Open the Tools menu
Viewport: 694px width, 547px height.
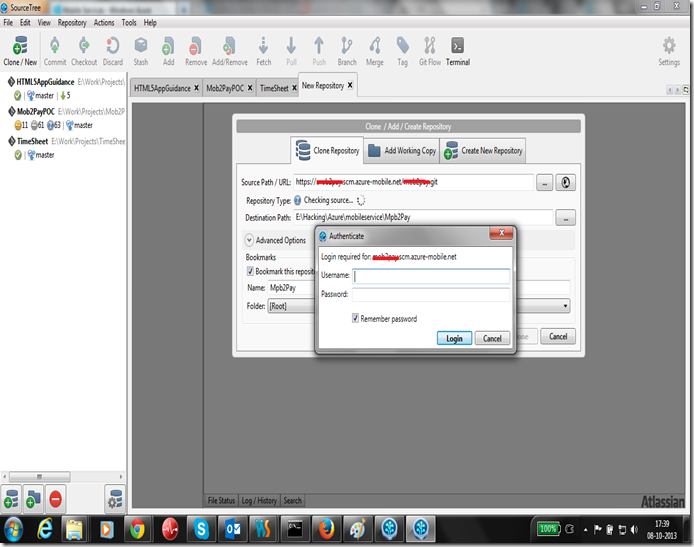click(129, 23)
